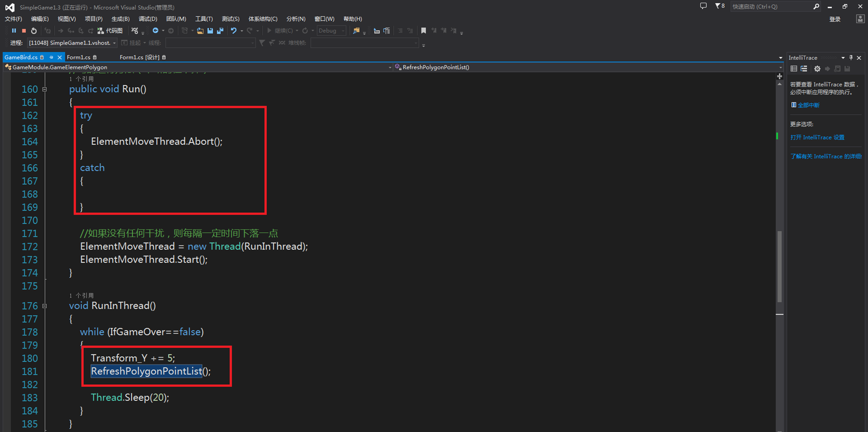This screenshot has width=868, height=432.
Task: Click on Thread.Sleep(20); line
Action: pyautogui.click(x=130, y=397)
